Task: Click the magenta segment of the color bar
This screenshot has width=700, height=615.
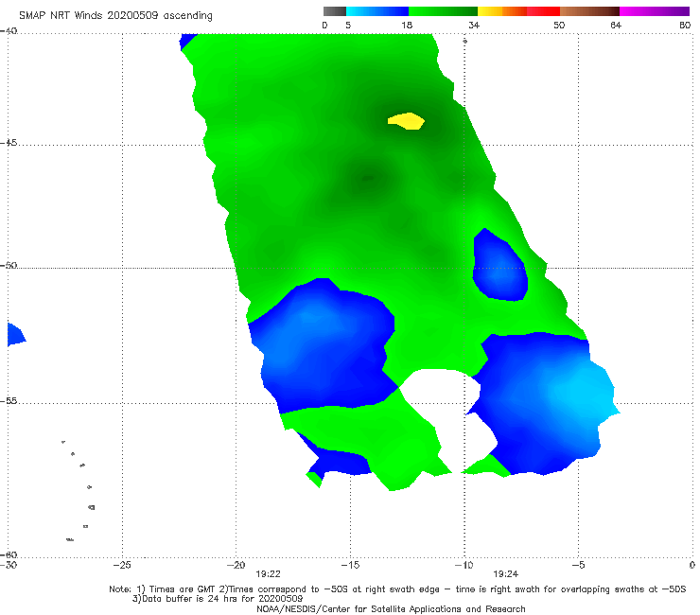Action: (655, 11)
